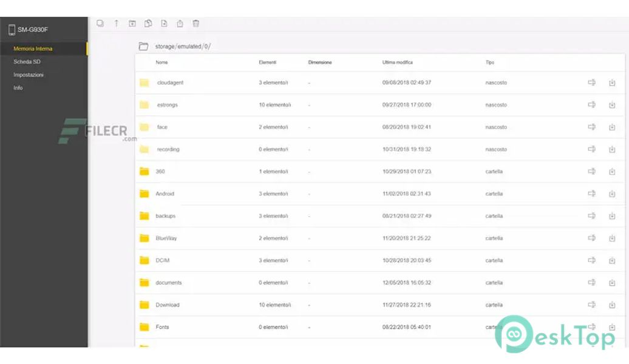The height and width of the screenshot is (364, 629).
Task: Click rename icon in 360 row
Action: (x=592, y=171)
